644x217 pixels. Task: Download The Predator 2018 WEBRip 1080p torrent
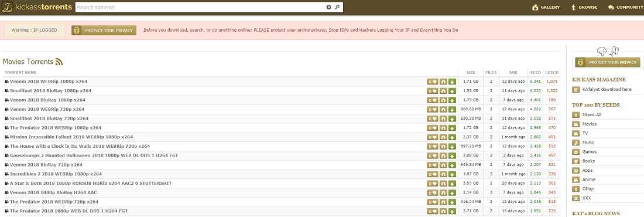(x=452, y=128)
